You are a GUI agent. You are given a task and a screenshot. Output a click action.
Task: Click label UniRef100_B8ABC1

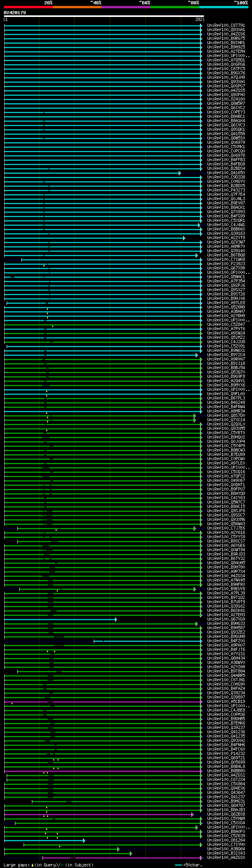tap(226, 117)
